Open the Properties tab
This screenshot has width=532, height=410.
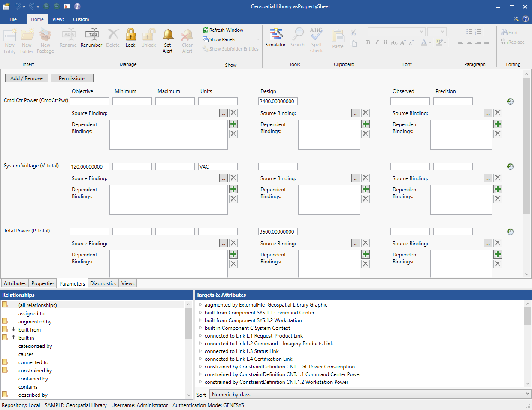[x=43, y=283]
